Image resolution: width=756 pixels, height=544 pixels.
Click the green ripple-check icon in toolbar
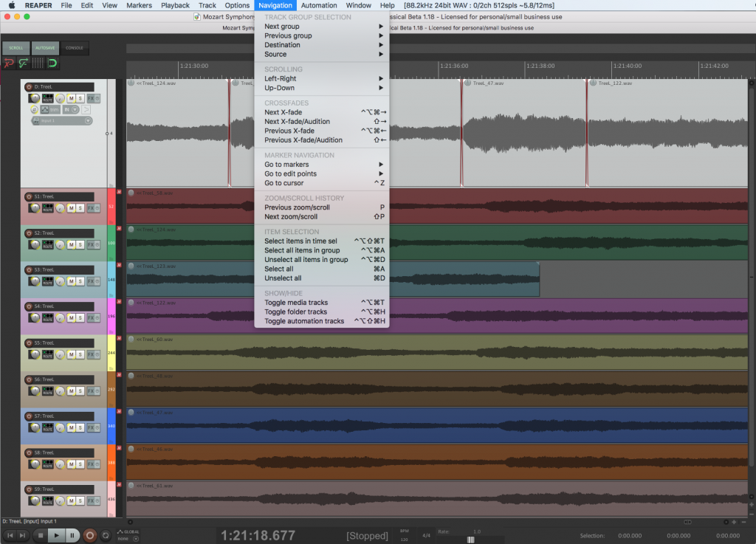click(x=23, y=63)
